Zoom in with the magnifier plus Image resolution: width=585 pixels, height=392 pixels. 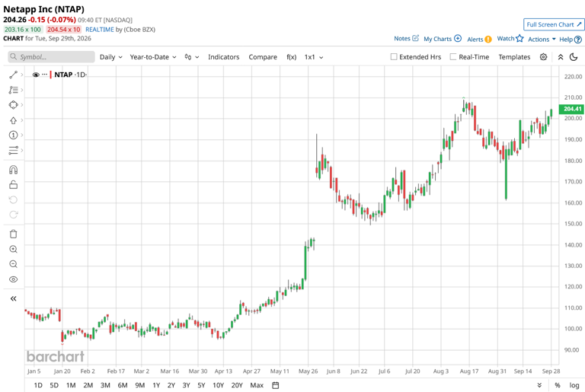13,249
